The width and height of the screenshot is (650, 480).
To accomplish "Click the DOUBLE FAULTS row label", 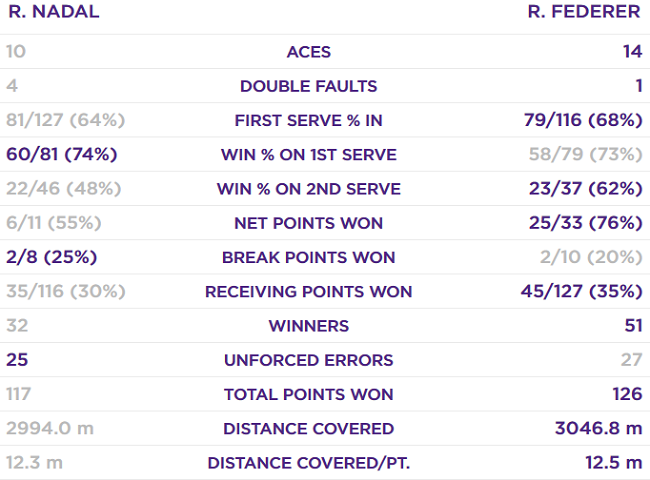I will coord(308,87).
